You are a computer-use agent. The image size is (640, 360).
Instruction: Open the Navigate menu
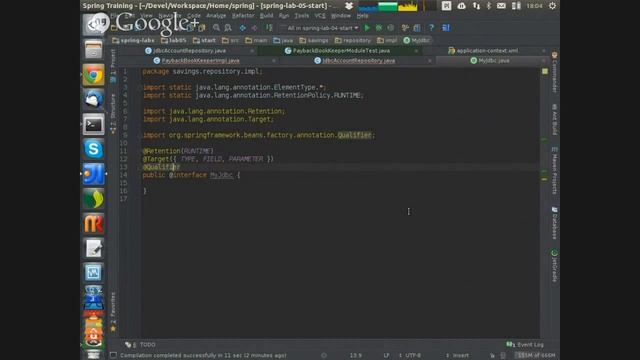(169, 16)
